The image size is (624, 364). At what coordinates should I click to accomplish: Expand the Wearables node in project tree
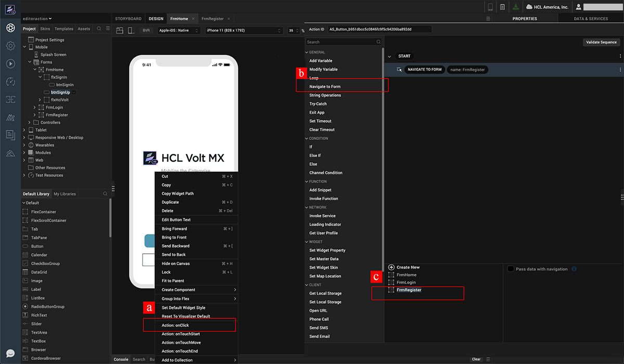click(x=24, y=145)
